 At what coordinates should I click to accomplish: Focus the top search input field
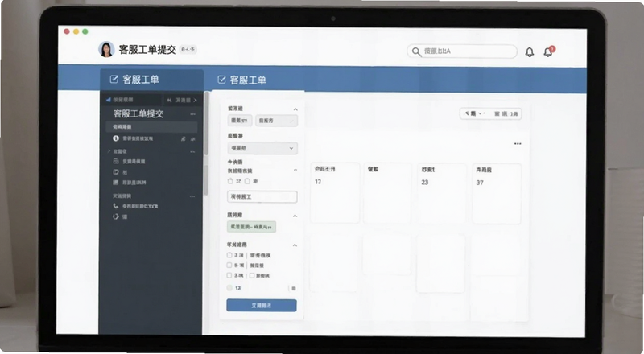tap(462, 51)
